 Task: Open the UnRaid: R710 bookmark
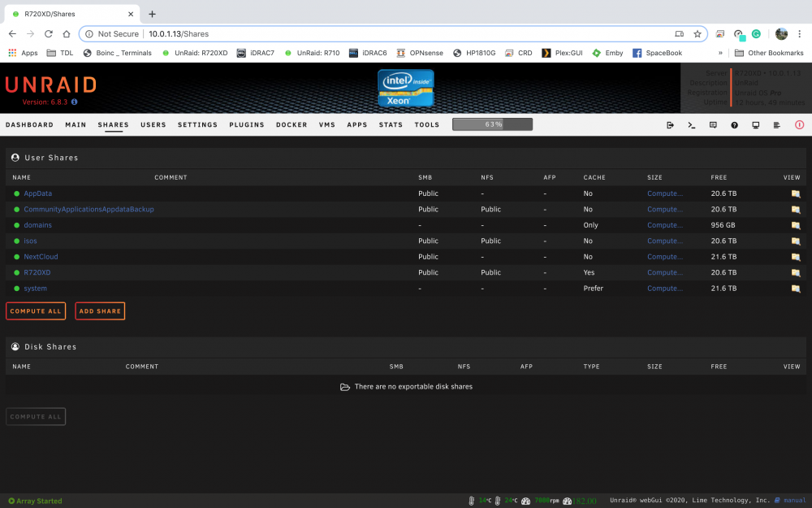click(x=313, y=53)
